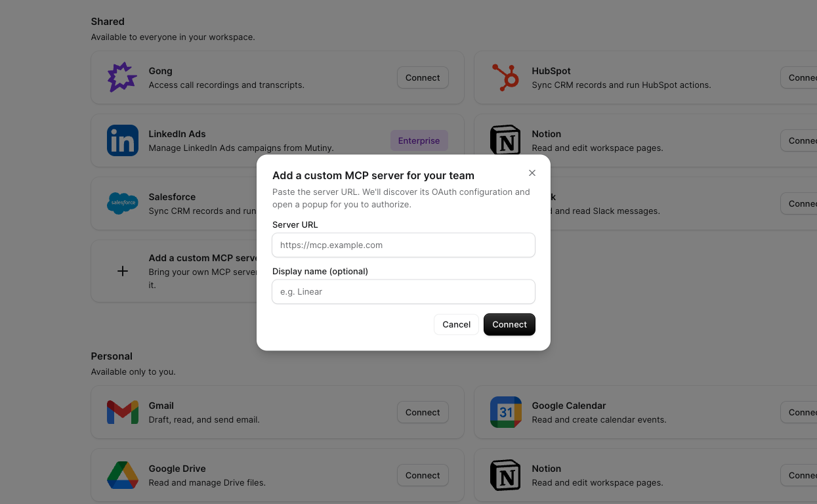
Task: Connect the Gong integration
Action: [423, 77]
